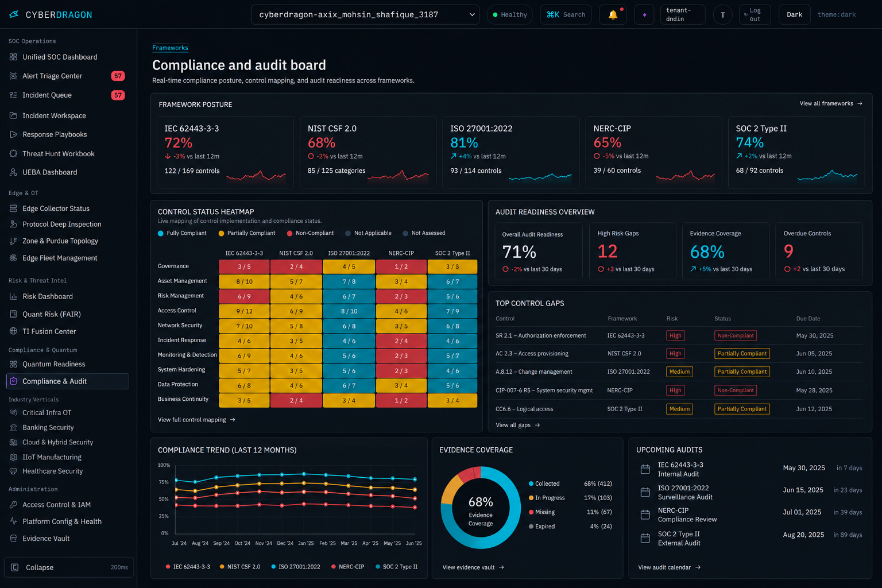Toggle ISO 27001:2022 series in trend legend
The height and width of the screenshot is (588, 882).
click(296, 567)
